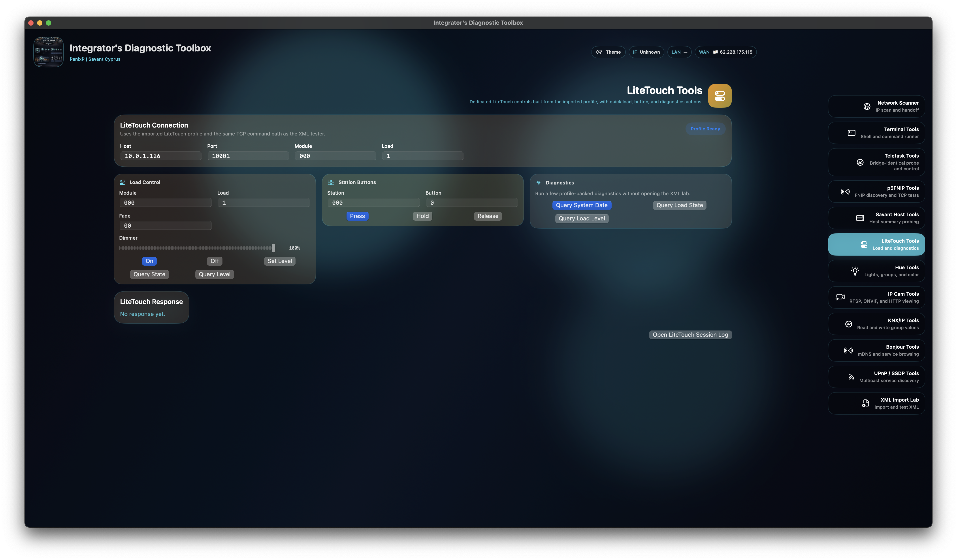The height and width of the screenshot is (560, 957).
Task: Click the Dimmer slider handle
Action: click(x=273, y=248)
